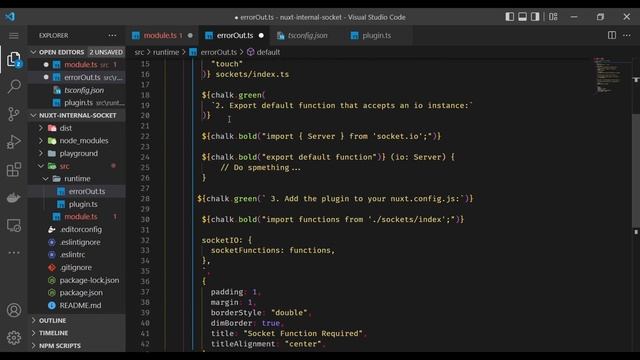Open Remote Explorer view icon
Image resolution: width=640 pixels, height=360 pixels.
[x=14, y=225]
